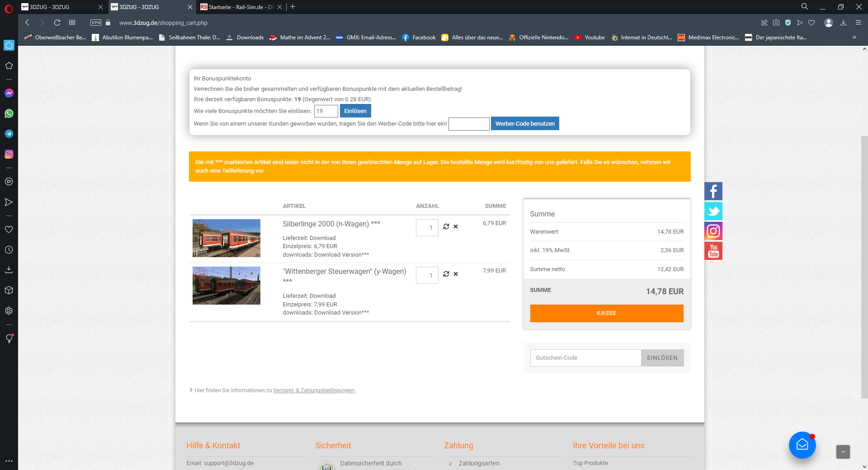Click the address bar URL

163,23
